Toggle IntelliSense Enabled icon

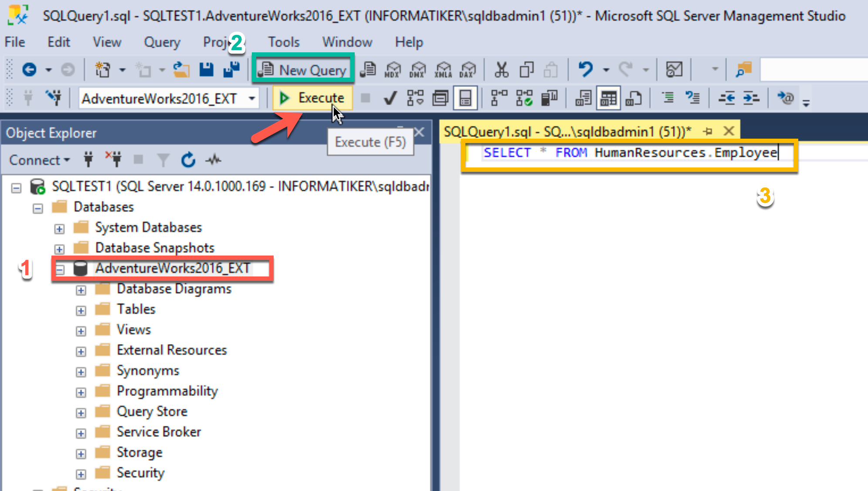465,98
